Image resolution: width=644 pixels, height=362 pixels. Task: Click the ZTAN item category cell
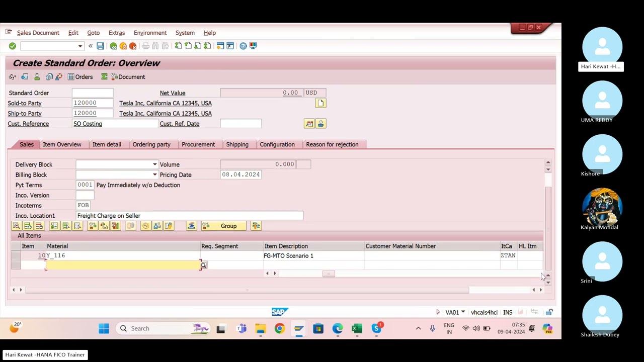[x=508, y=256]
